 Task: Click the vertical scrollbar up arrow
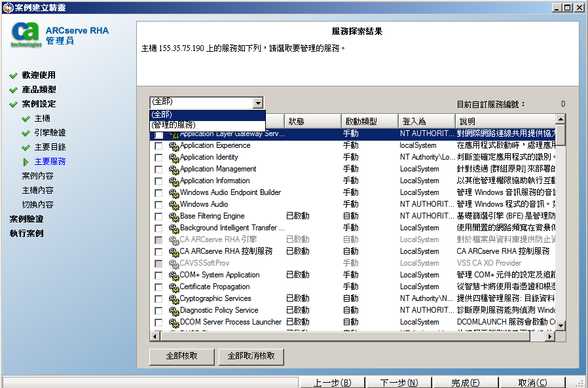pyautogui.click(x=560, y=120)
